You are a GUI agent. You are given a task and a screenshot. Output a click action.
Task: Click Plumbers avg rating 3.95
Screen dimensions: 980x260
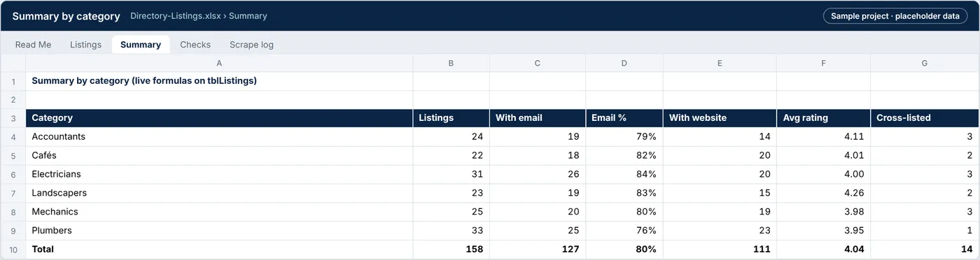click(x=823, y=231)
